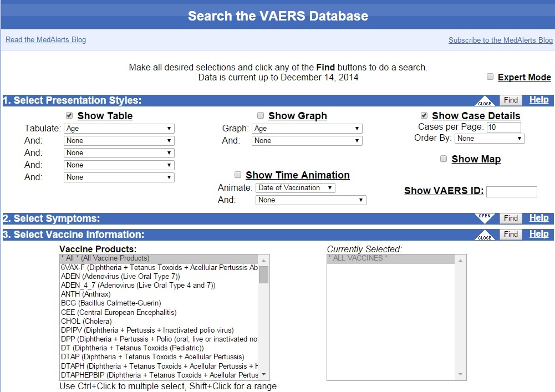
Task: Open the And dropdown below Animate
Action: [x=311, y=200]
